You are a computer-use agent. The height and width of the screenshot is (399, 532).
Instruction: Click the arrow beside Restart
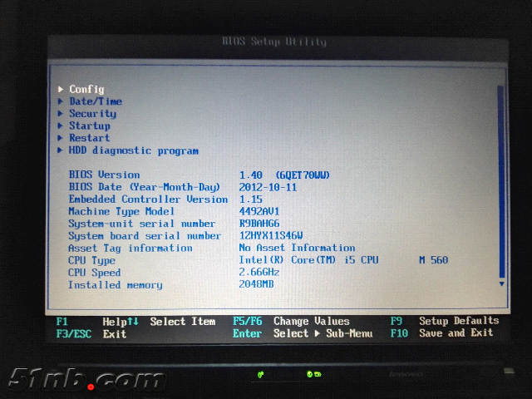point(61,138)
